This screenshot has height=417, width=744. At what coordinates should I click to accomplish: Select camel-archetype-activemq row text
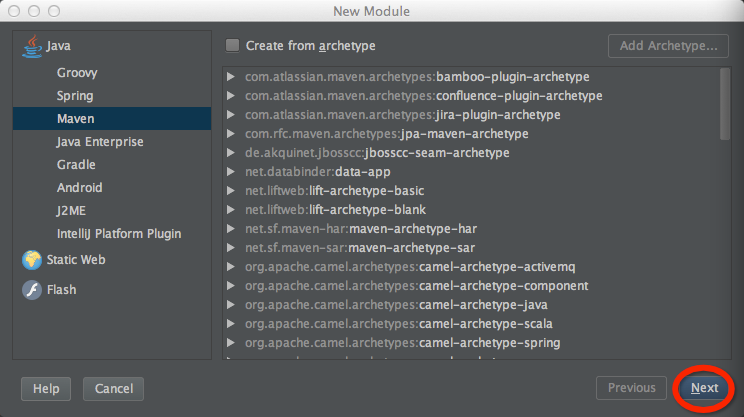coord(410,267)
